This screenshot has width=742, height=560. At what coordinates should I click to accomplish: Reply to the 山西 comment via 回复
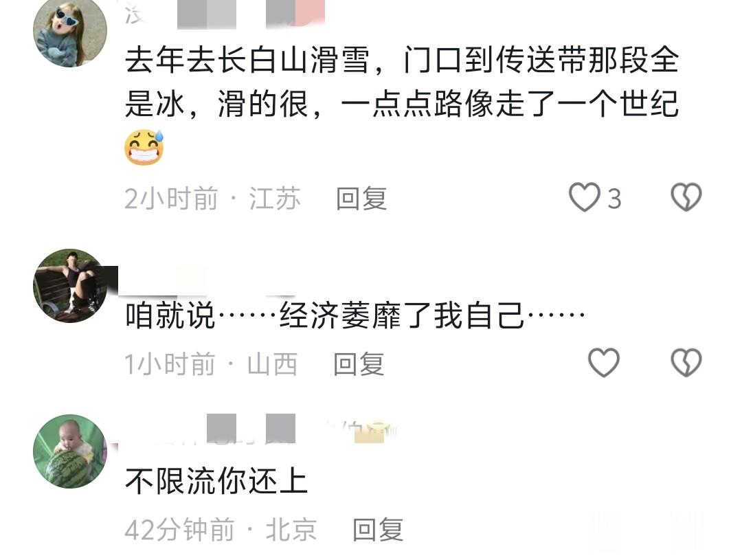coord(359,364)
